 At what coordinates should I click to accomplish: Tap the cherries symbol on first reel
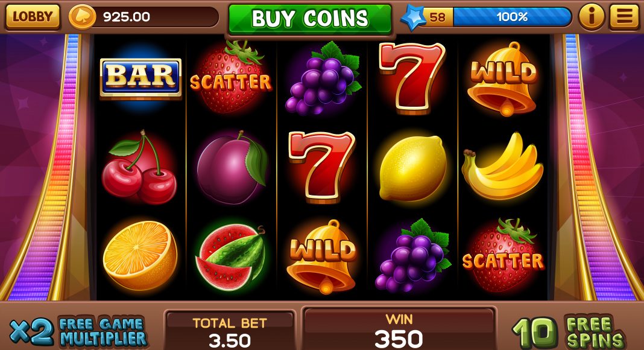(139, 168)
